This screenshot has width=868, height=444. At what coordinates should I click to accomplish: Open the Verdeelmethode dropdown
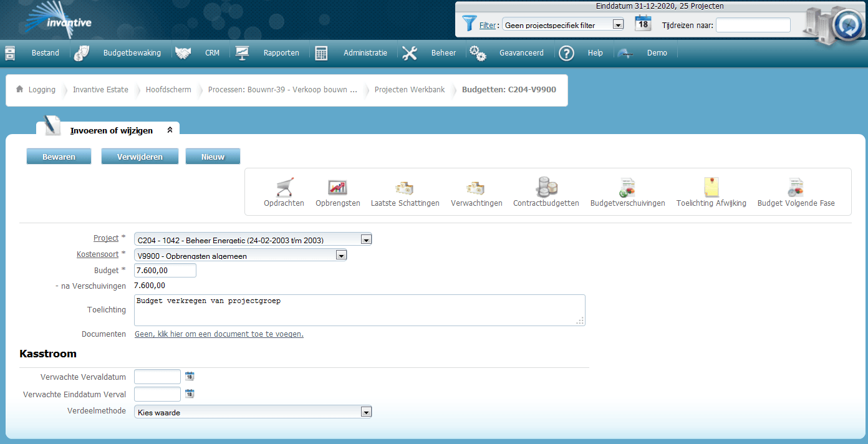coord(367,412)
